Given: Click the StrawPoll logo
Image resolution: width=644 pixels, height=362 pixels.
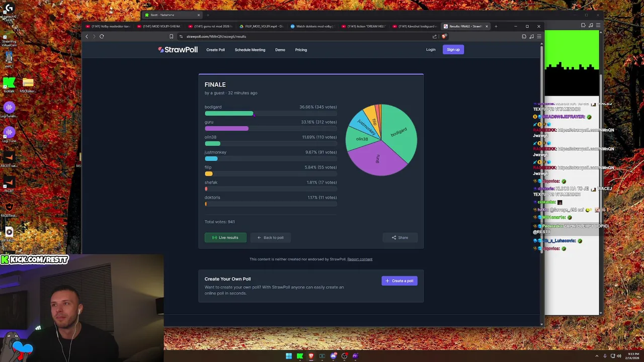Looking at the screenshot, I should click(178, 50).
